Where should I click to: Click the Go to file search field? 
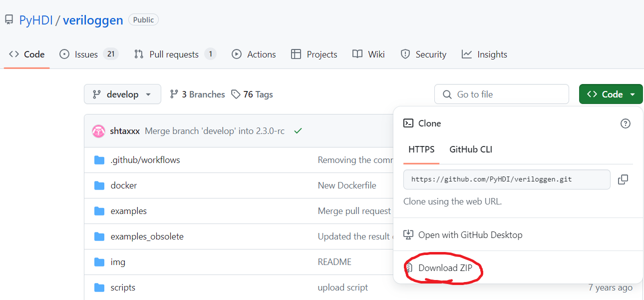click(x=502, y=94)
